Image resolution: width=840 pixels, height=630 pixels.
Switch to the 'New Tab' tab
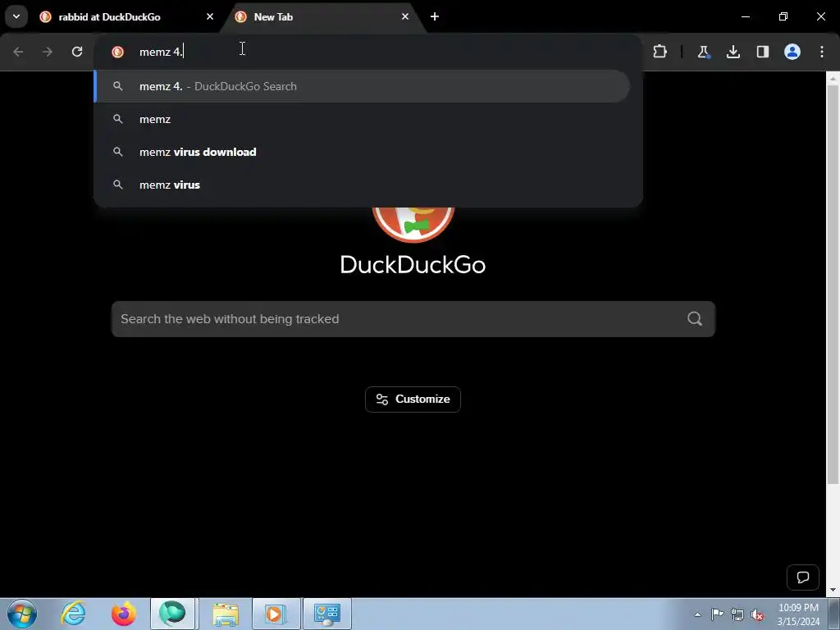pyautogui.click(x=322, y=16)
